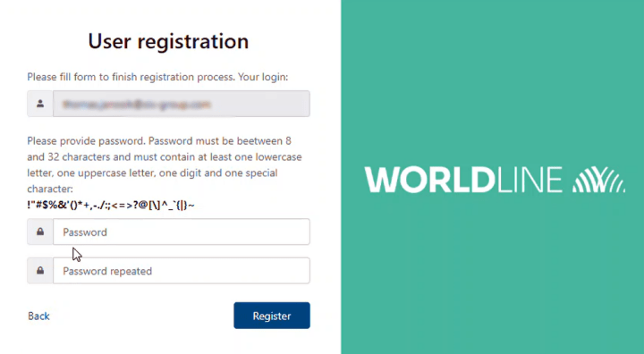Focus the Password input field
This screenshot has height=354, width=644.
pos(181,232)
